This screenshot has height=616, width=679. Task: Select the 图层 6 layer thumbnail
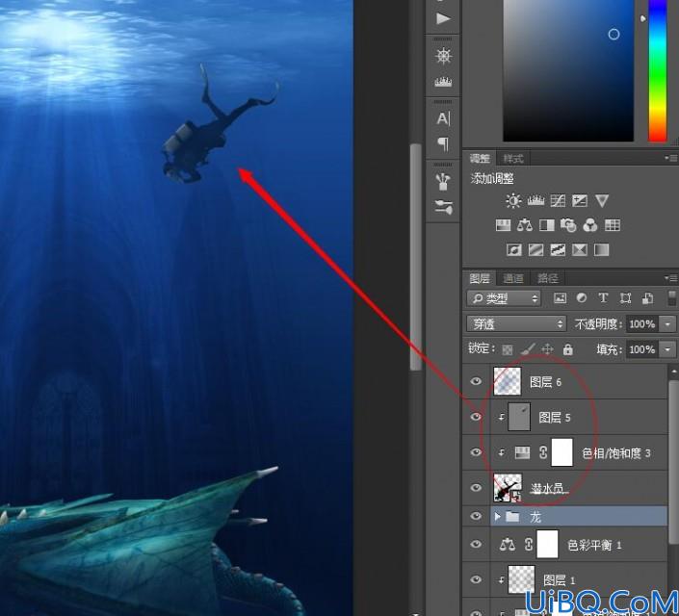tap(508, 381)
